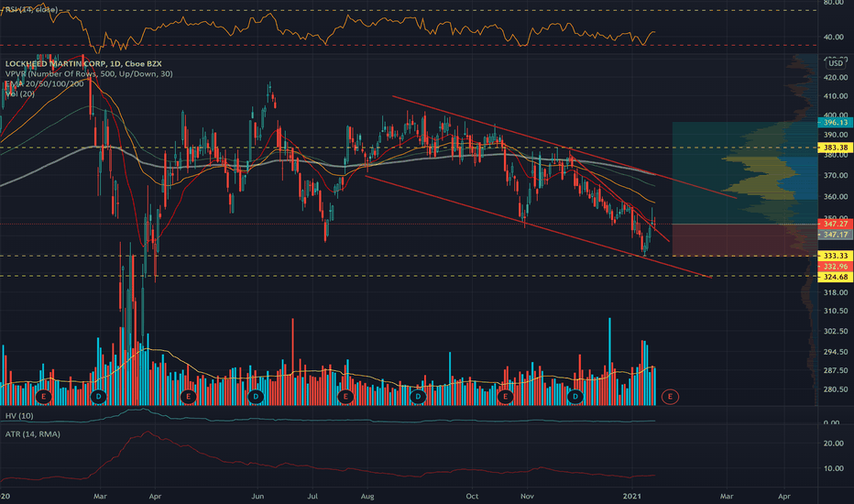854x504 pixels.
Task: Click the 2021 label on time axis
Action: (631, 497)
